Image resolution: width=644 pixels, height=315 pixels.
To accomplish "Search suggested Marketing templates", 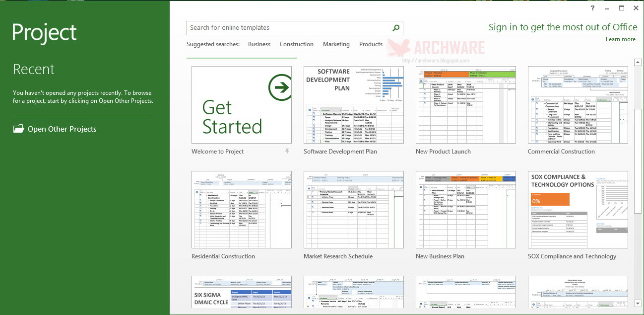I will pos(336,44).
